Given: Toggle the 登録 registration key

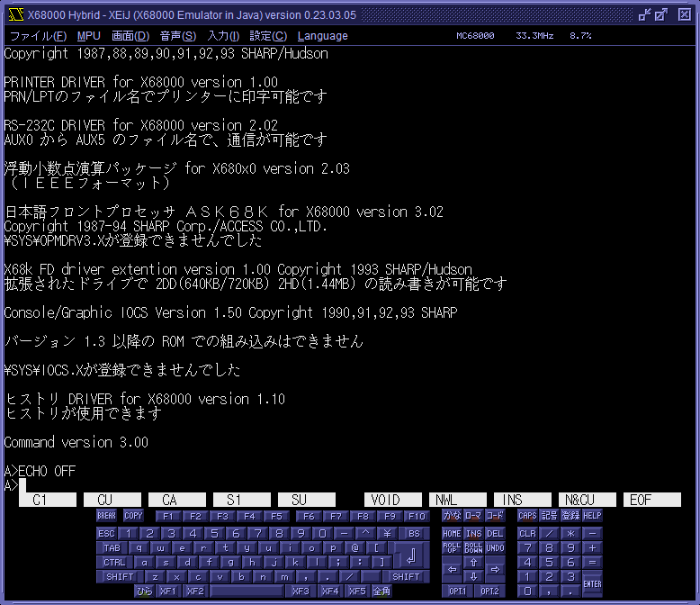Looking at the screenshot, I should tap(570, 516).
